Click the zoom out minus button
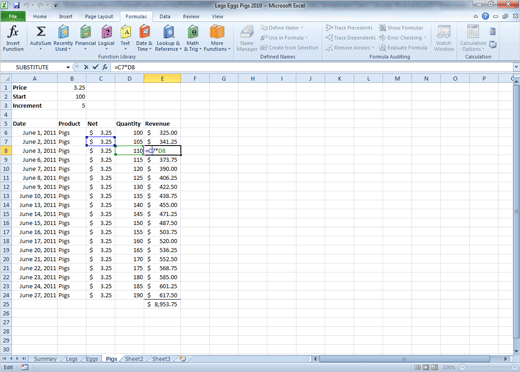Viewport: 520px width, 372px height. pyautogui.click(x=463, y=367)
